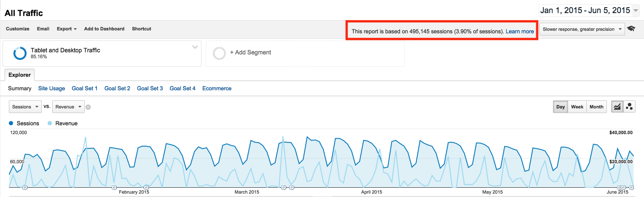Set graph interval to Day

tap(560, 107)
